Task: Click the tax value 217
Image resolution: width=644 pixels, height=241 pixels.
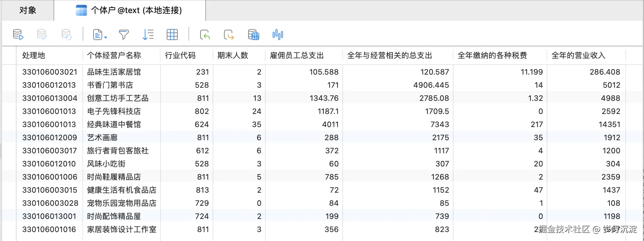Action: tap(537, 124)
